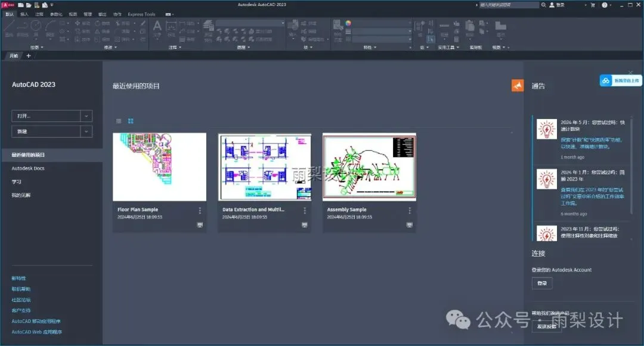Click the Trim tool in Modify panel

[x=122, y=23]
